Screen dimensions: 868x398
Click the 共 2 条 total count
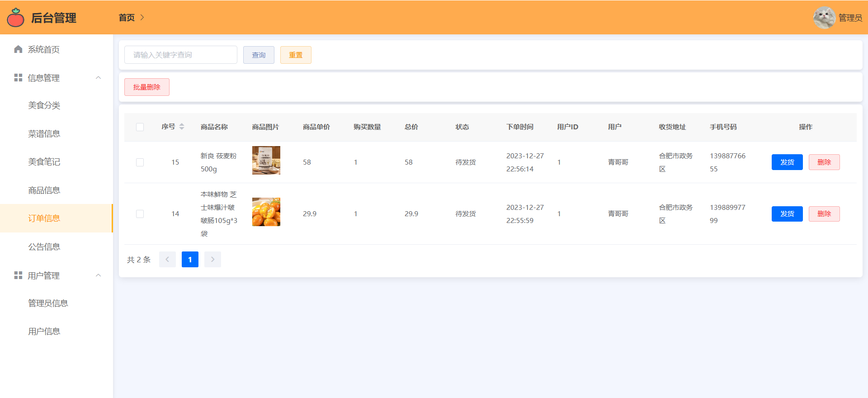click(x=139, y=260)
